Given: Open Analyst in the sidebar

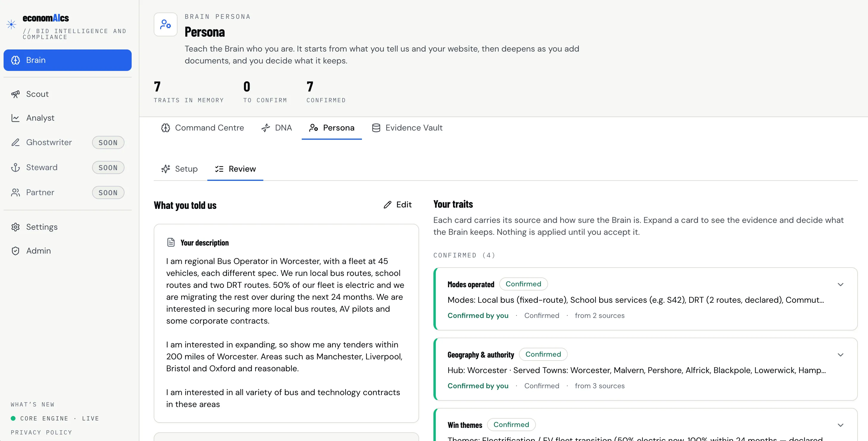Looking at the screenshot, I should [67, 118].
